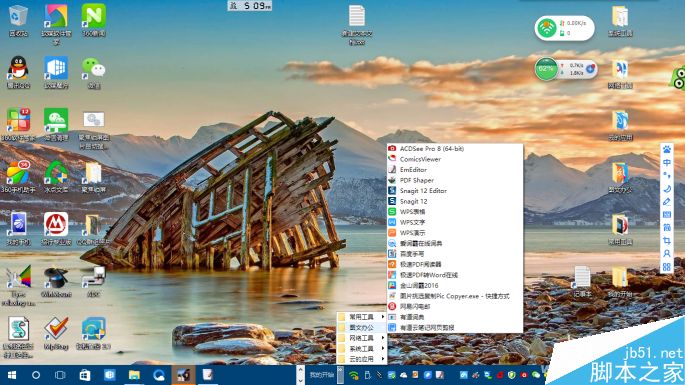Launch ComicsViewer from the menu
Viewport: 685px width, 385px height.
(455, 159)
